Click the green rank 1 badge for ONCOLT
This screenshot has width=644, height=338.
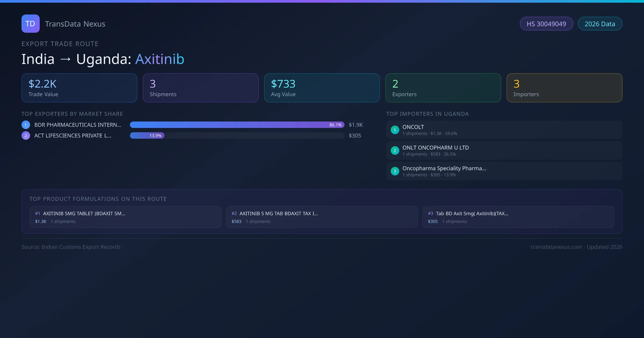[395, 130]
